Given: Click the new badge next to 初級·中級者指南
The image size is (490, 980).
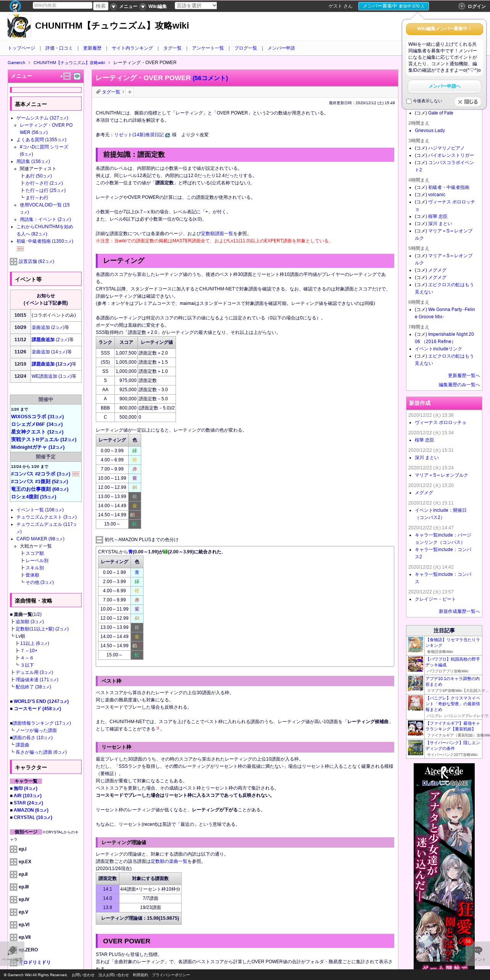Looking at the screenshot, I should point(20,248).
